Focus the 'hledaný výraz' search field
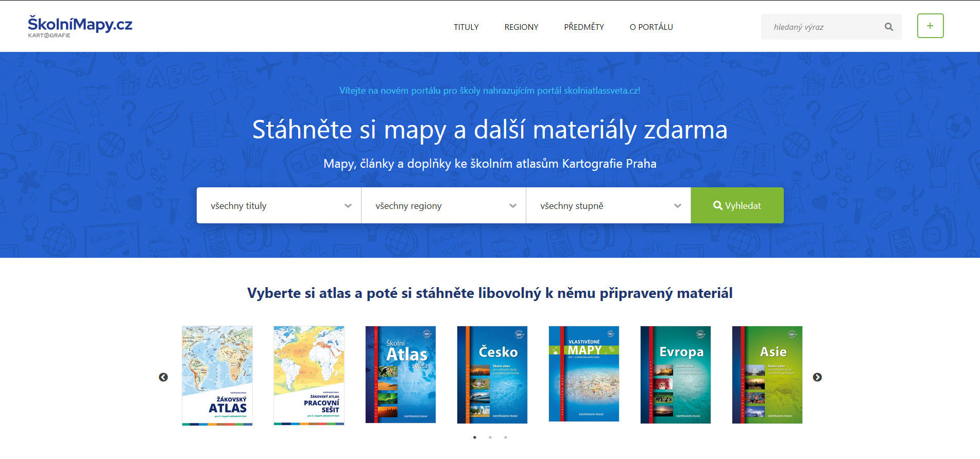This screenshot has width=980, height=459. click(821, 27)
